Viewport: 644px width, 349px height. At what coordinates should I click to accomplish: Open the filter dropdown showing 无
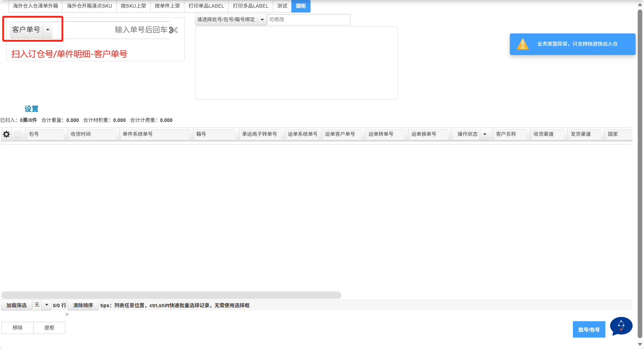46,305
